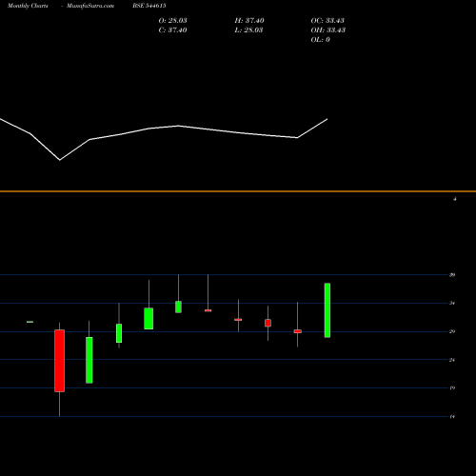Click the tall green candle right after the big red one
This screenshot has height=476, width=476.
click(89, 360)
